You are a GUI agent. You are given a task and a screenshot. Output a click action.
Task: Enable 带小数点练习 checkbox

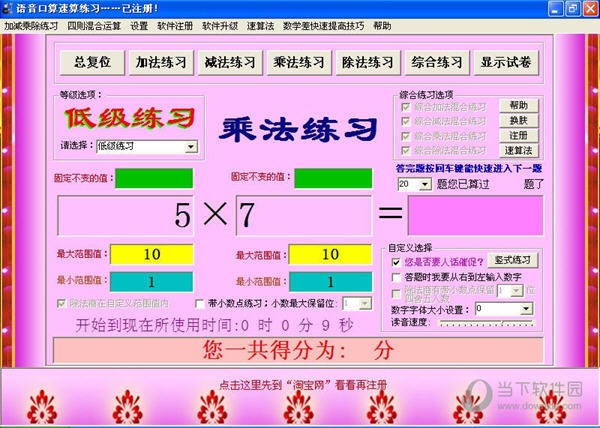[x=200, y=304]
